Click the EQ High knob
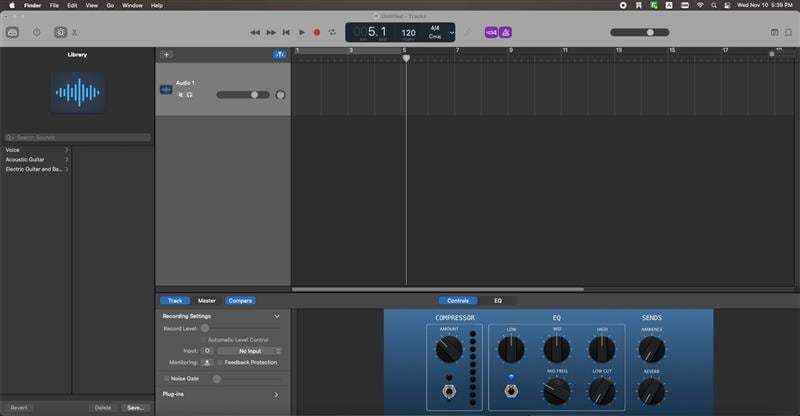The image size is (800, 416). (x=602, y=349)
